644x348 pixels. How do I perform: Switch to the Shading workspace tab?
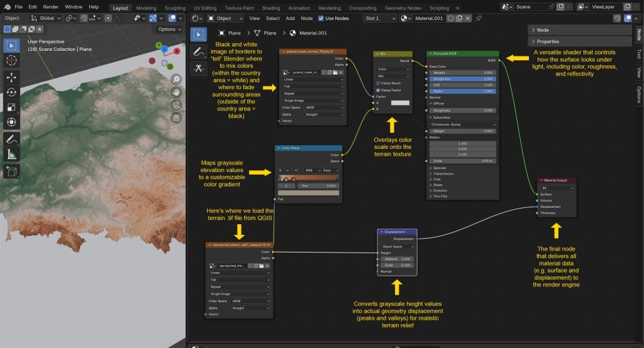pos(271,8)
